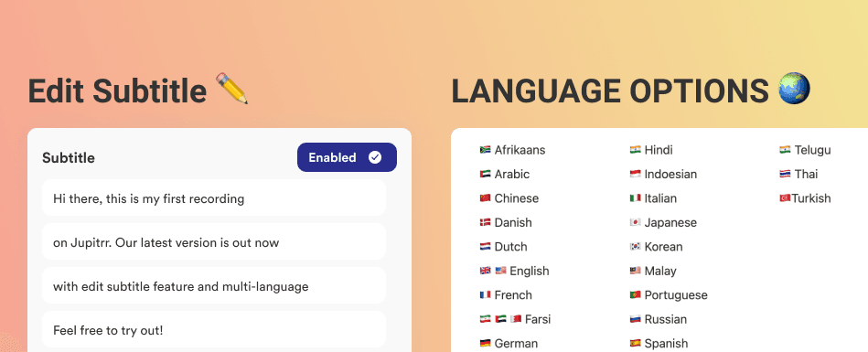The image size is (868, 352).
Task: Select Indoesian language
Action: point(670,175)
